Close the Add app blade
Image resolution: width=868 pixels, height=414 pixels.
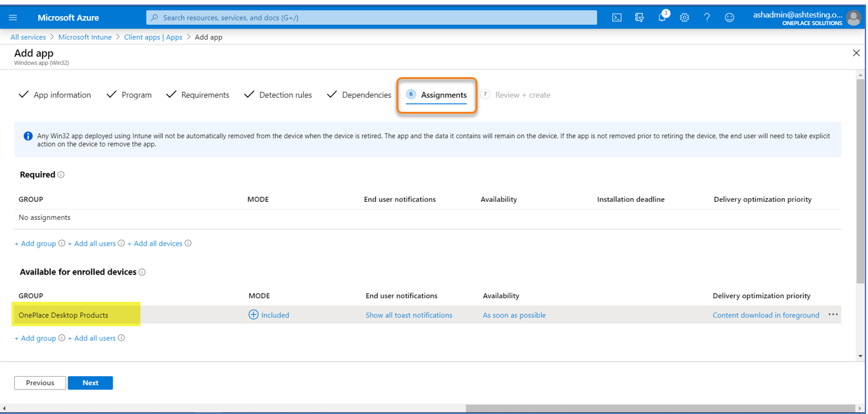tap(856, 53)
